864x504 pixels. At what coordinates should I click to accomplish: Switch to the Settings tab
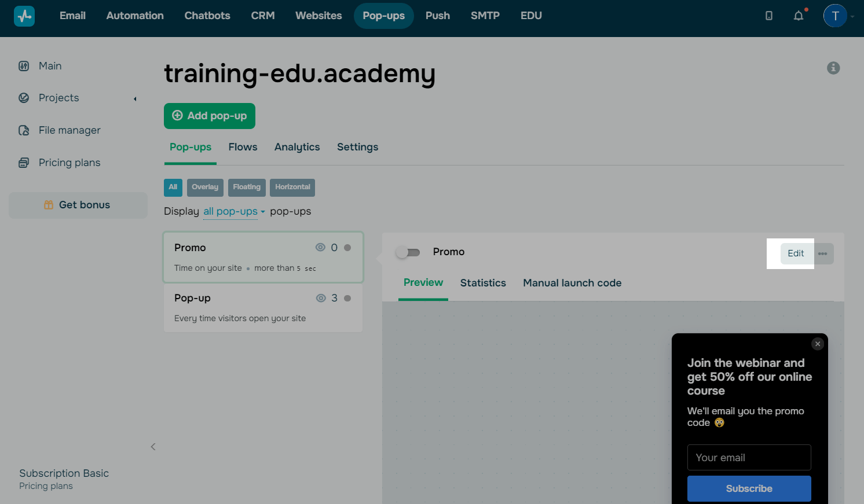[x=358, y=148]
